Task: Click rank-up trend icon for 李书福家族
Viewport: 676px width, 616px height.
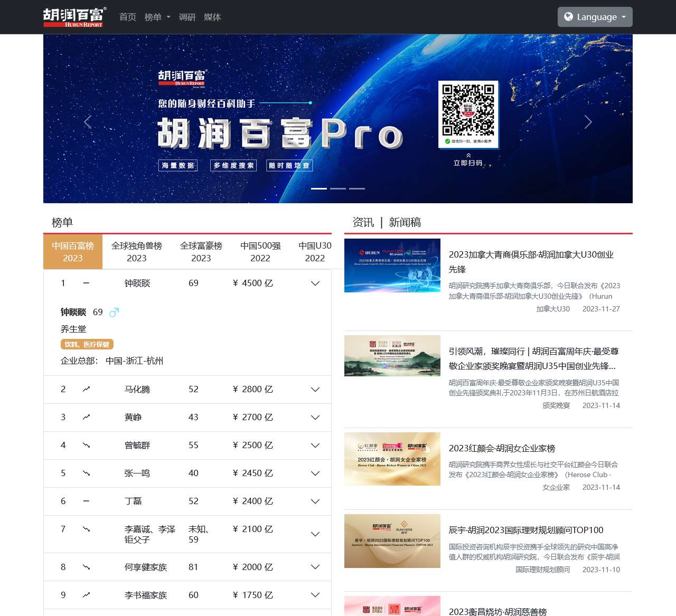Action: tap(86, 595)
